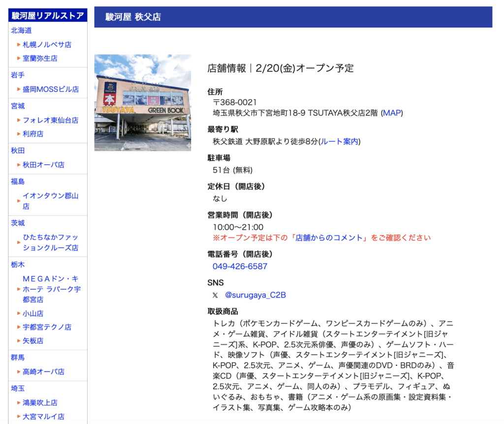
Task: Visit the @surugaya_C2B account link
Action: tap(255, 295)
